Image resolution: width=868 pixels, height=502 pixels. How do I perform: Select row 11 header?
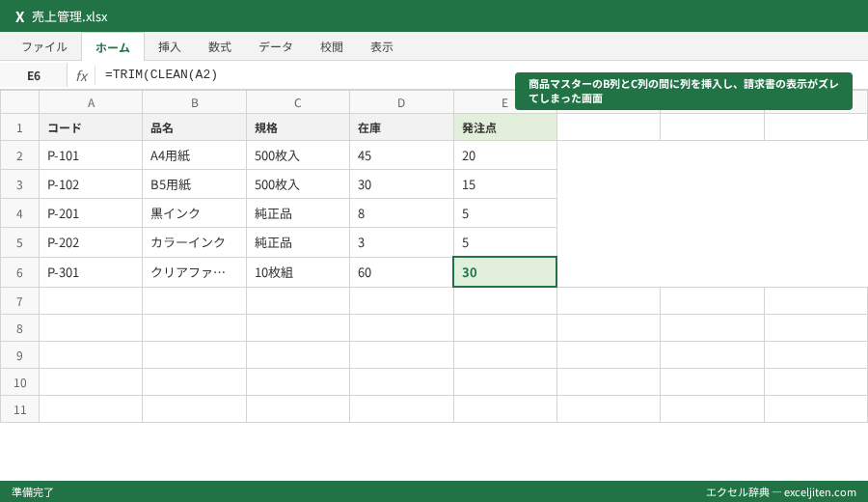(x=20, y=409)
